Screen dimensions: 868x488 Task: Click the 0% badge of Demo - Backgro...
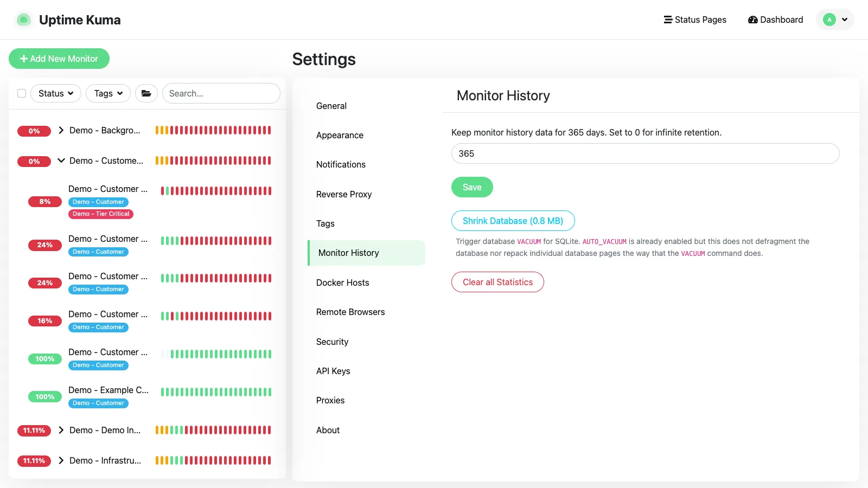pos(34,131)
